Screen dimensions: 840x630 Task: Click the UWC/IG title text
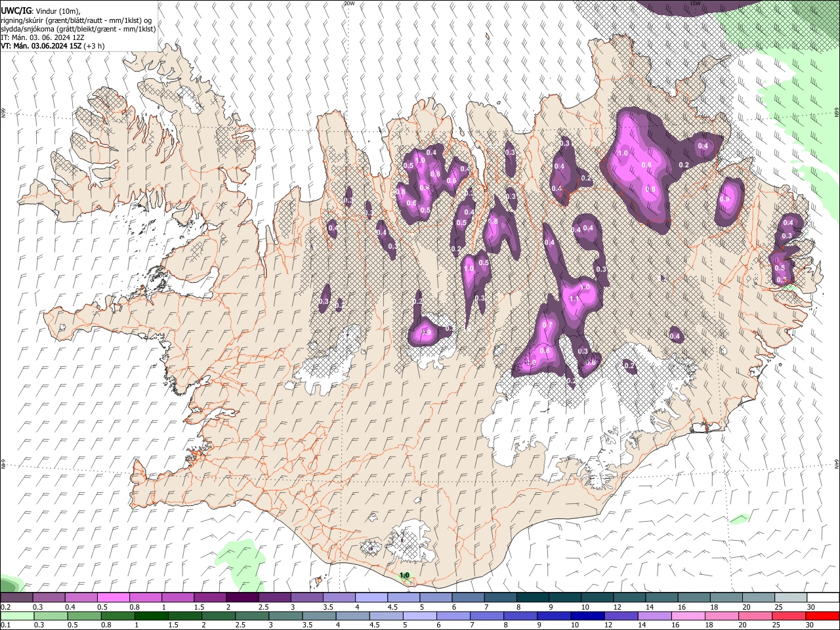click(15, 10)
